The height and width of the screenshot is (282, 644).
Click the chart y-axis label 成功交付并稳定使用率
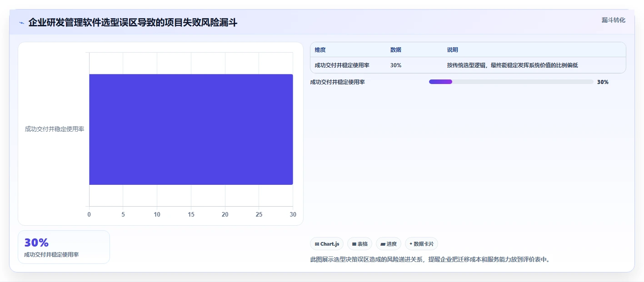55,129
